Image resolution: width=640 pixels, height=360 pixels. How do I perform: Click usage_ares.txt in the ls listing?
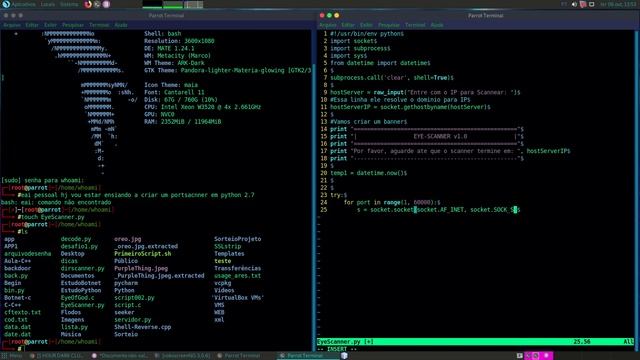(237, 276)
